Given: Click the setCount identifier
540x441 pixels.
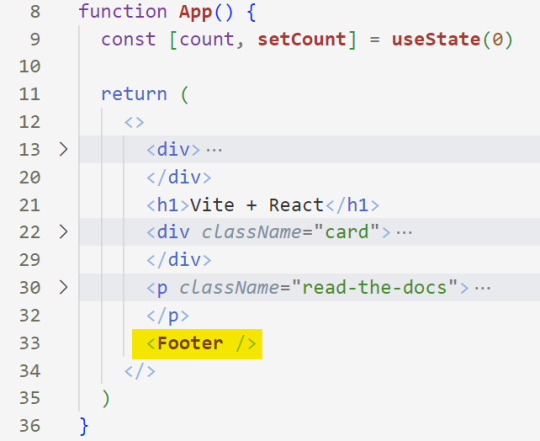Looking at the screenshot, I should point(302,39).
